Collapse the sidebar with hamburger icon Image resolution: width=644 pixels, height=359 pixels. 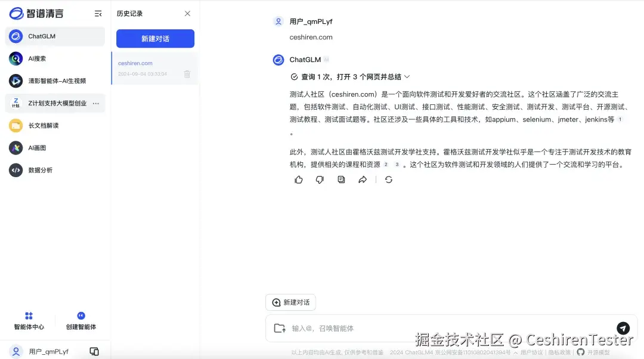tap(98, 13)
